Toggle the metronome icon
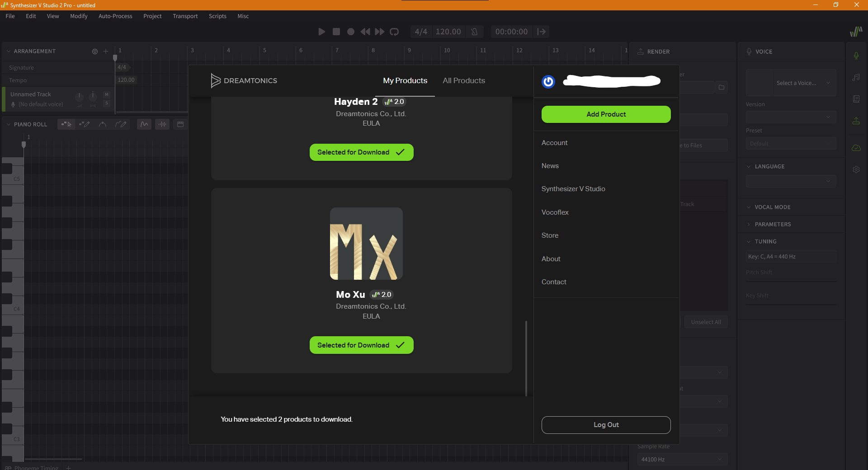 (x=474, y=32)
